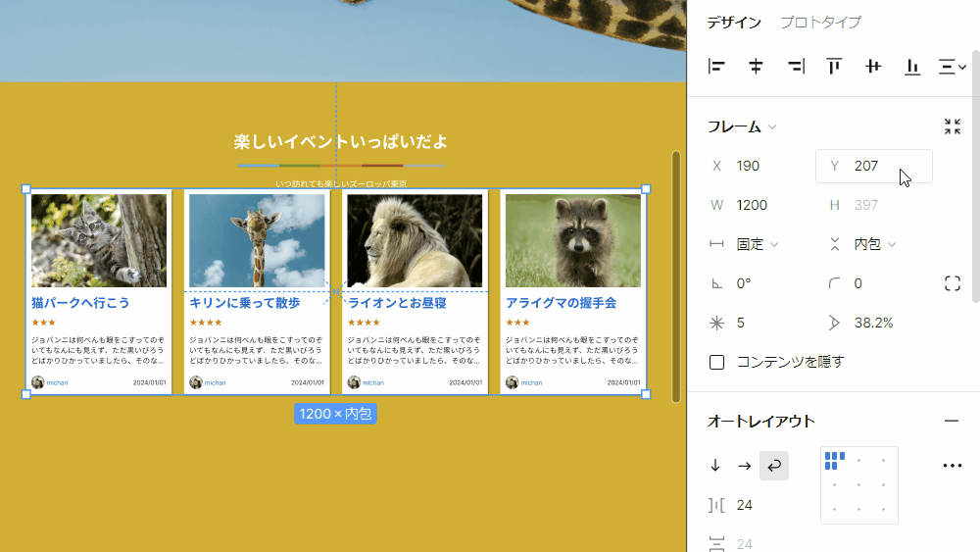The image size is (980, 552).
Task: Set auto layout direction to vertical
Action: pyautogui.click(x=715, y=465)
